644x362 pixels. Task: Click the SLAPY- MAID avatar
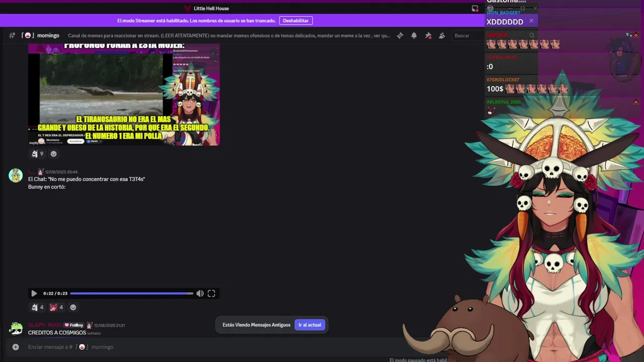[x=16, y=329]
